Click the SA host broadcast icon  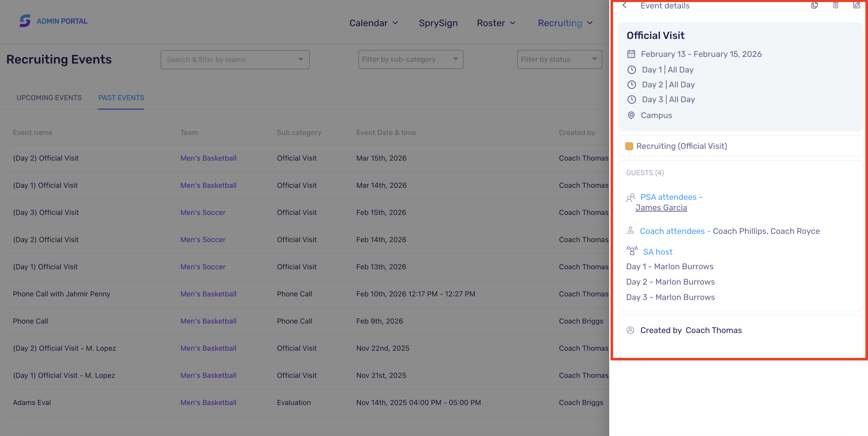(632, 250)
